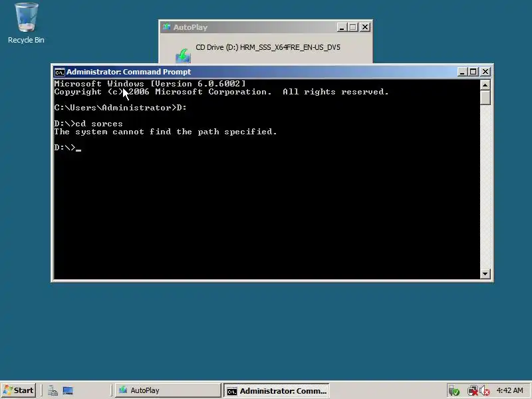Viewport: 532px width, 399px height.
Task: Click the Start button
Action: click(19, 390)
